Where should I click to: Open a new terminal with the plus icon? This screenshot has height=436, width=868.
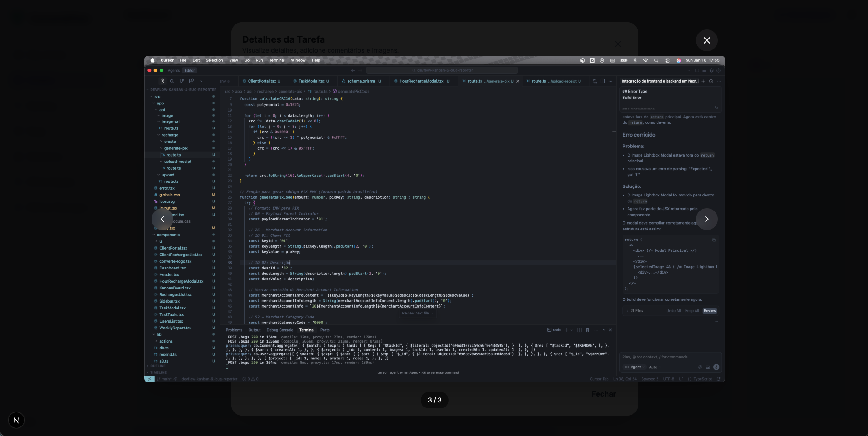tap(567, 330)
